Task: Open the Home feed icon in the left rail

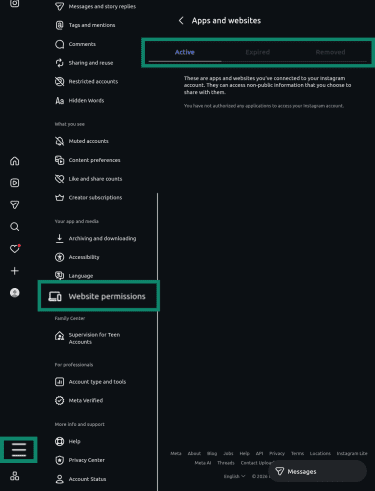Action: tap(14, 161)
